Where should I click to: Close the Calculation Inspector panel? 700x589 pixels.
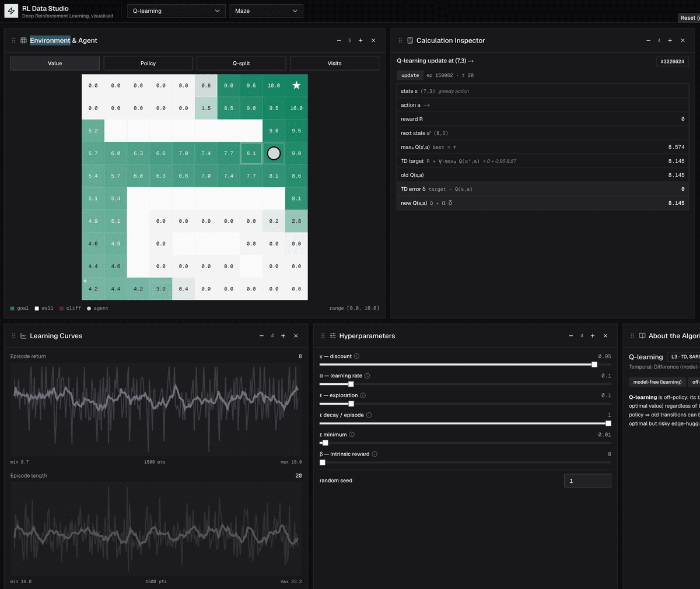[682, 41]
